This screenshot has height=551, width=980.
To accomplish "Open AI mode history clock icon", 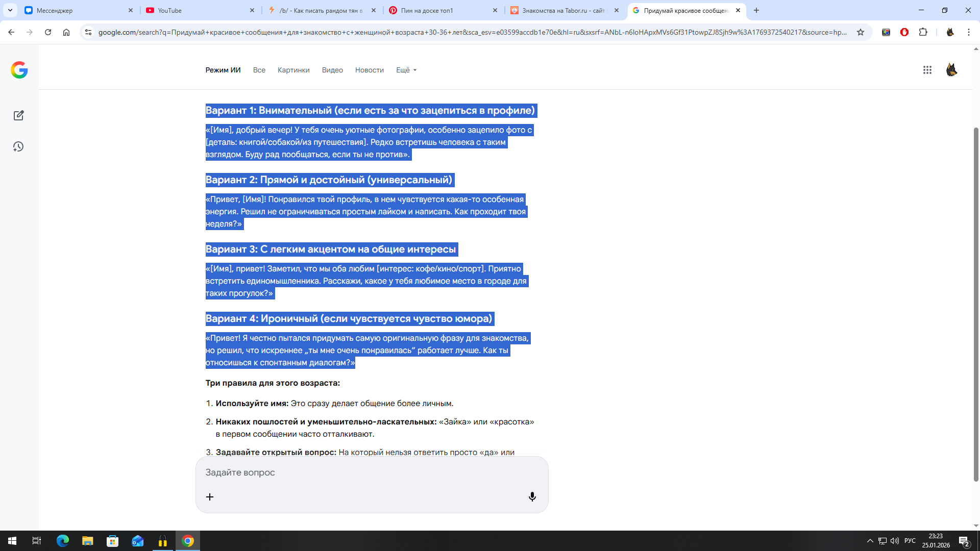I will pos(19,147).
